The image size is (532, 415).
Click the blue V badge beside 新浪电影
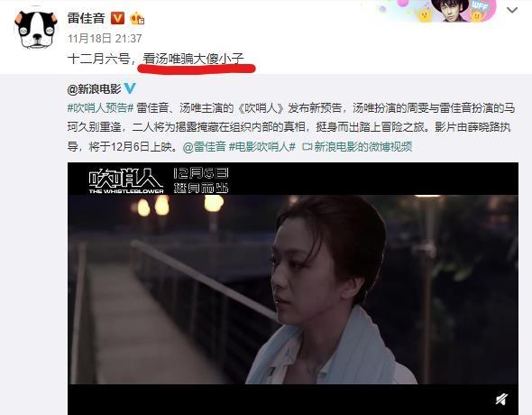(x=130, y=88)
